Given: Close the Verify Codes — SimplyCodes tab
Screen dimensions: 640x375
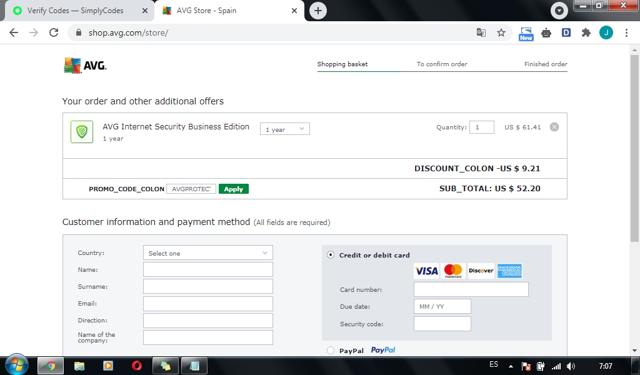Looking at the screenshot, I should [144, 11].
